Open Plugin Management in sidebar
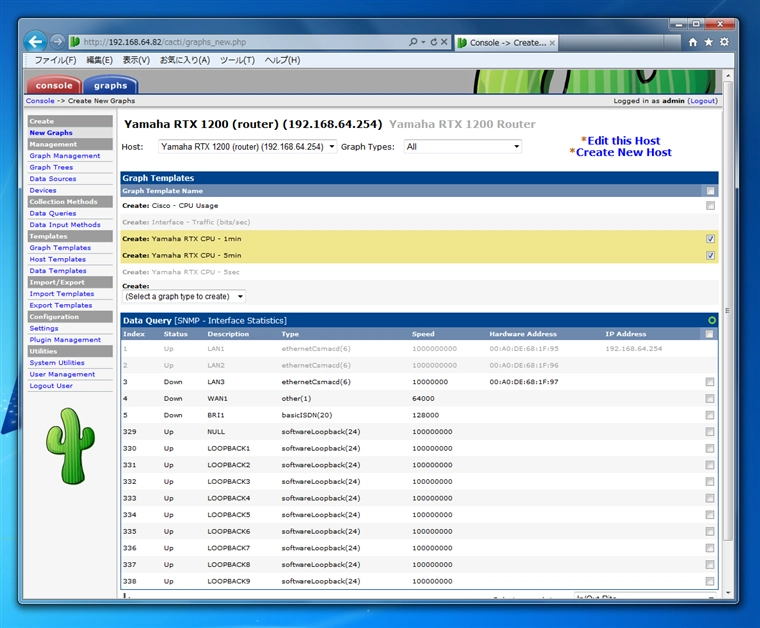 65,340
